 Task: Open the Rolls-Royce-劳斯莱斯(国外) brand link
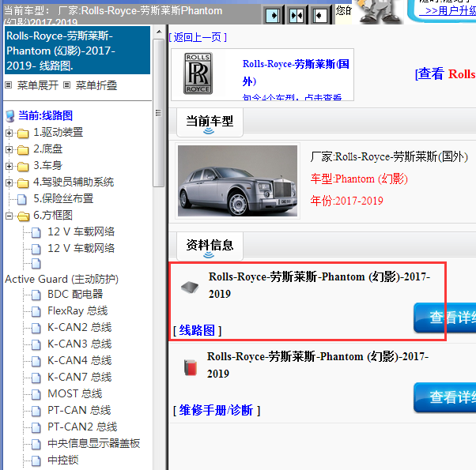pyautogui.click(x=296, y=73)
